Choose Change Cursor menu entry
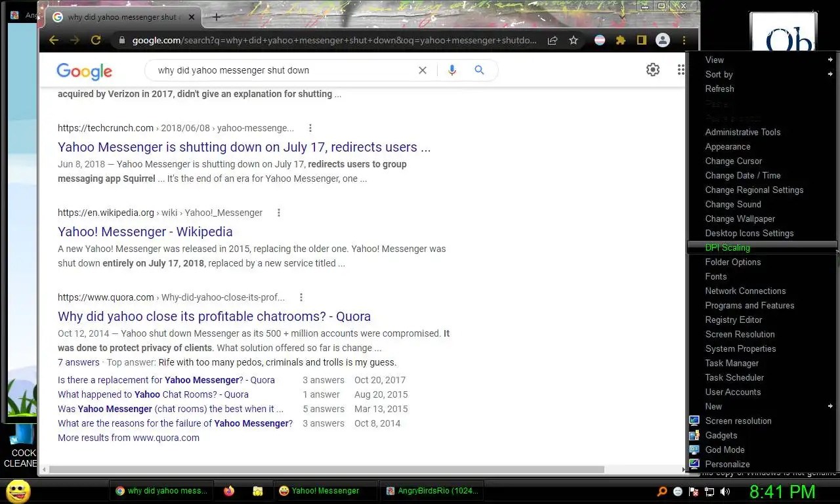This screenshot has width=840, height=504. tap(763, 161)
